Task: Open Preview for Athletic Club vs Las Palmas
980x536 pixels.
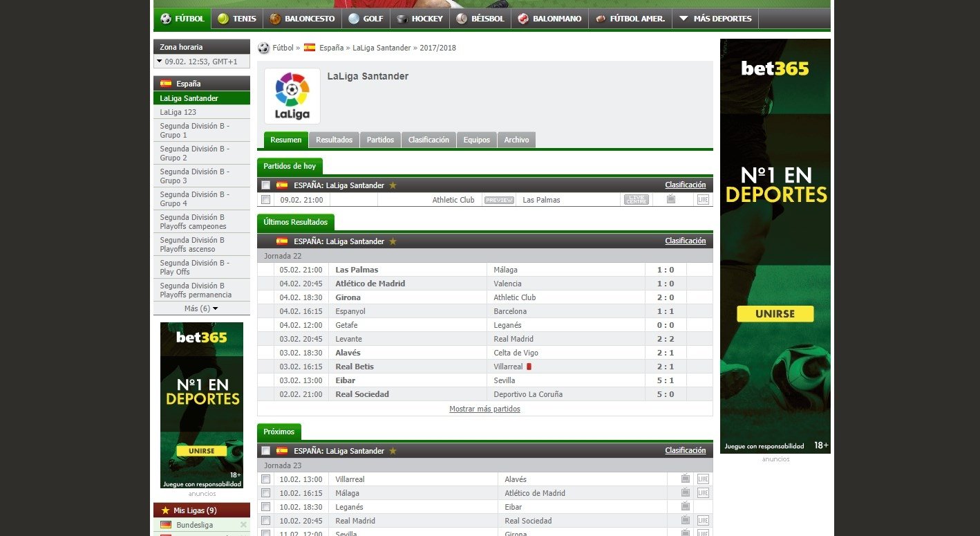Action: coord(499,200)
